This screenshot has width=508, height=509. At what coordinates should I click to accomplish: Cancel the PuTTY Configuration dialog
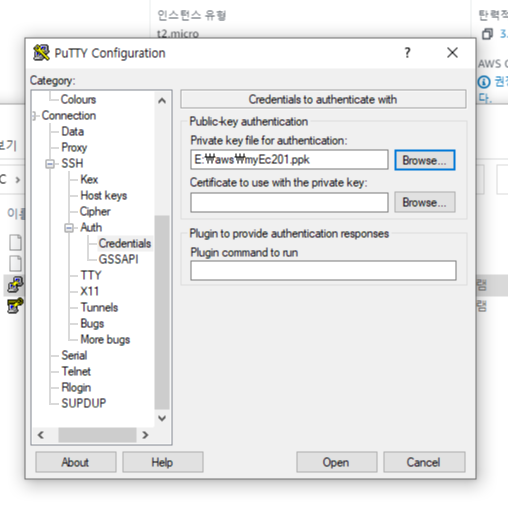pos(424,462)
